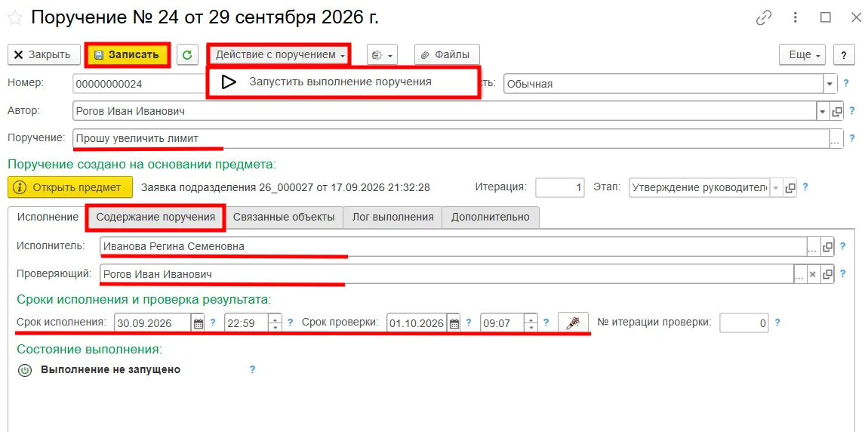Click the Итерация value field
Image resolution: width=868 pixels, height=432 pixels.
pyautogui.click(x=559, y=187)
